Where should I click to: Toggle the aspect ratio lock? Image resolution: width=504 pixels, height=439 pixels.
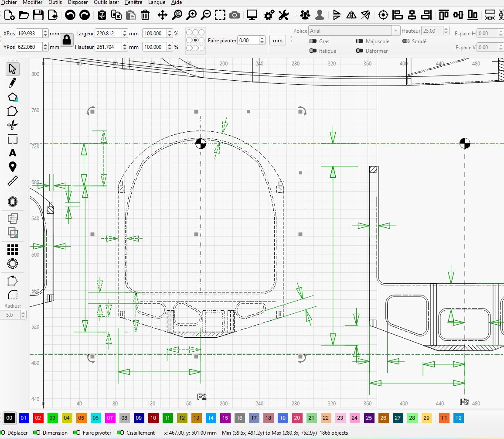click(66, 40)
